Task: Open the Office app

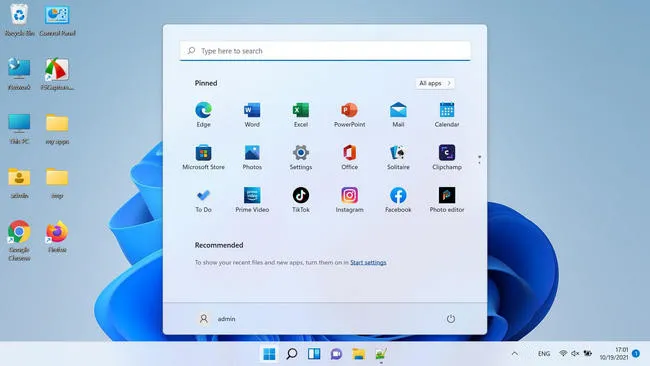Action: click(x=349, y=157)
